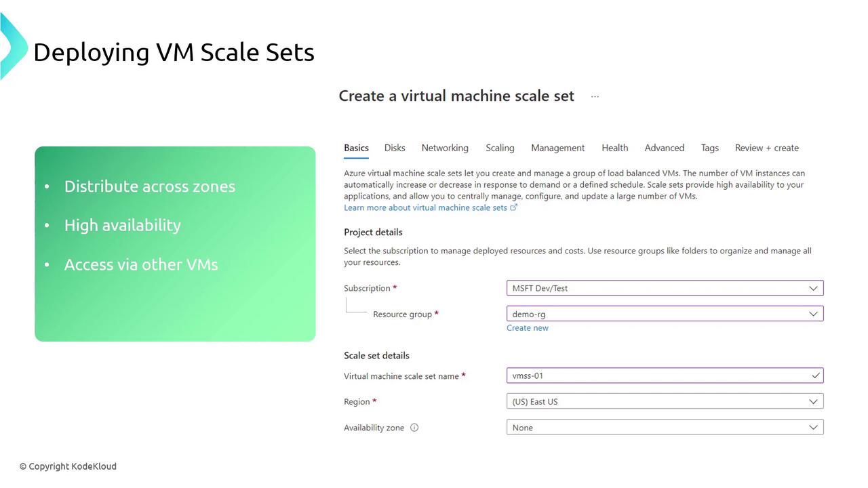The image size is (868, 488).
Task: Click the Availability zone info icon
Action: click(414, 428)
